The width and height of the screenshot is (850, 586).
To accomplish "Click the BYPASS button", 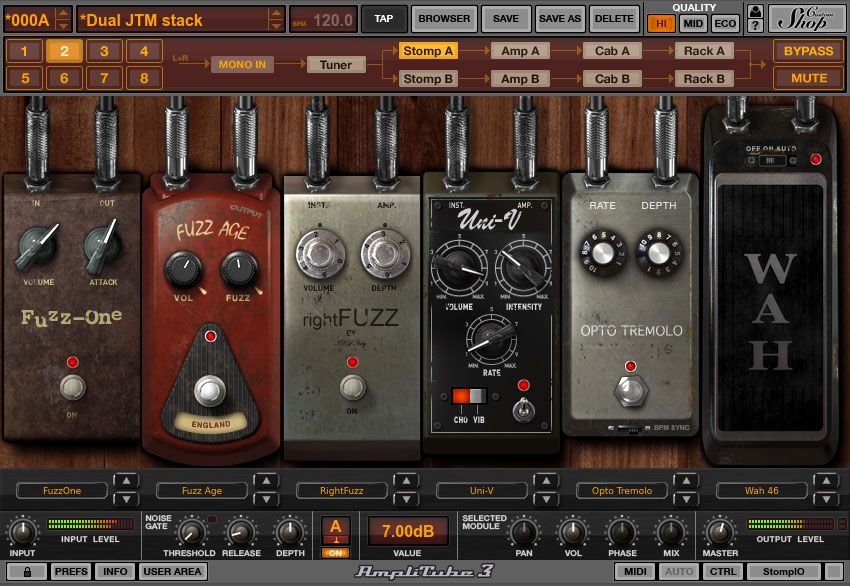I will (808, 51).
